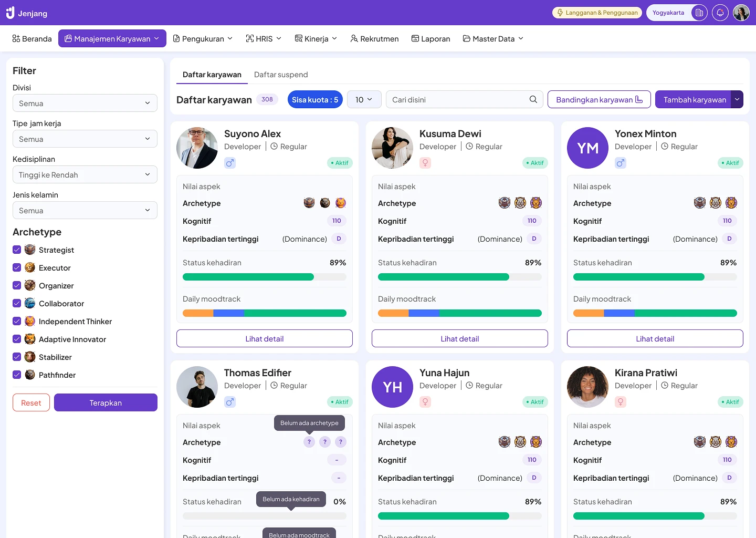The height and width of the screenshot is (538, 756).
Task: Uncheck the Strategist archetype checkbox
Action: [x=17, y=250]
